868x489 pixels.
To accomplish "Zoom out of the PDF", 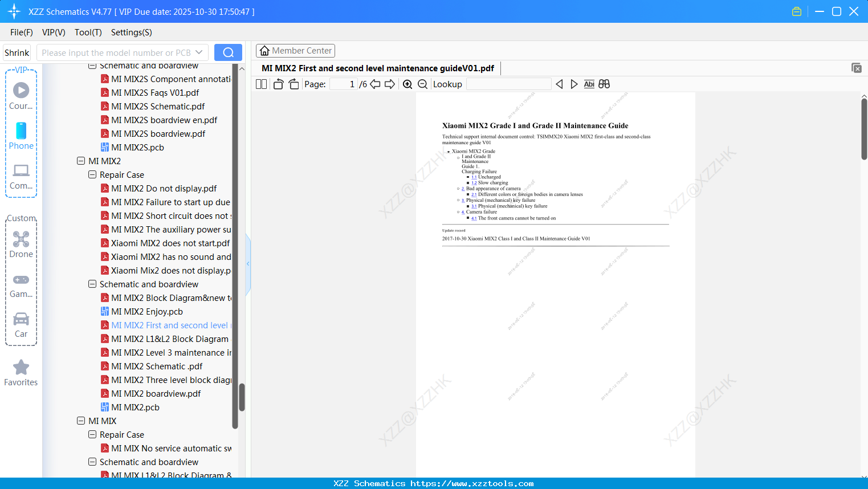I will point(423,84).
